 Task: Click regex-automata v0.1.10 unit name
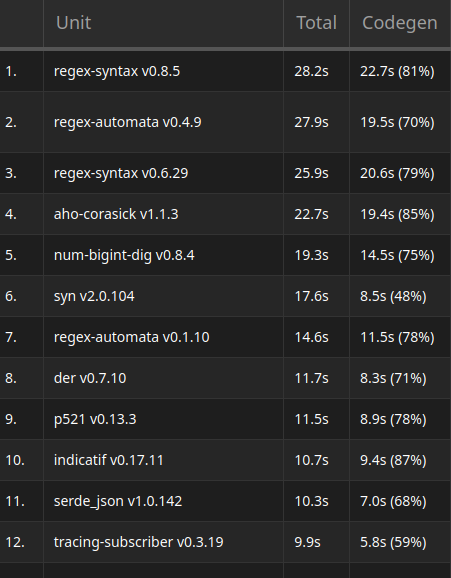(x=132, y=337)
